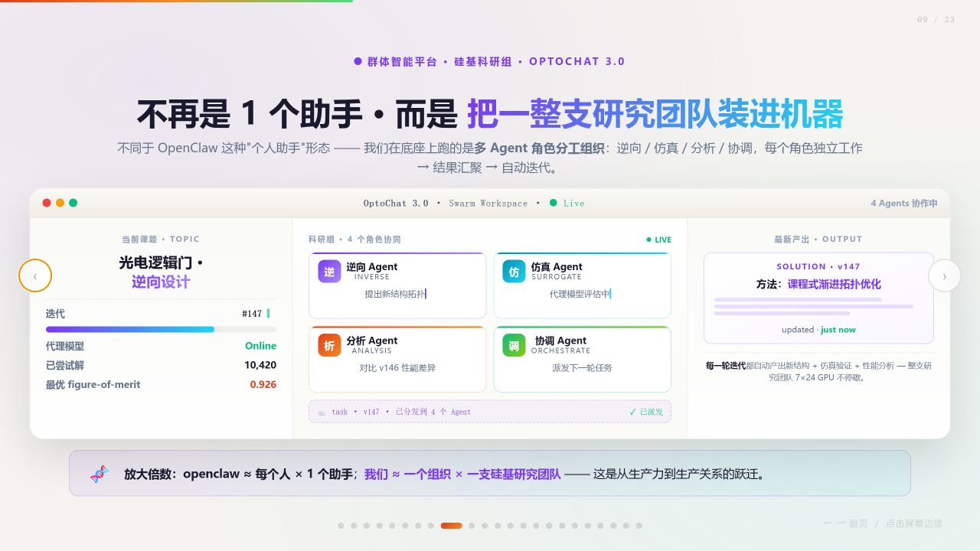This screenshot has height=551, width=980.
Task: Click the task • v147 dispatch bar
Action: [490, 412]
